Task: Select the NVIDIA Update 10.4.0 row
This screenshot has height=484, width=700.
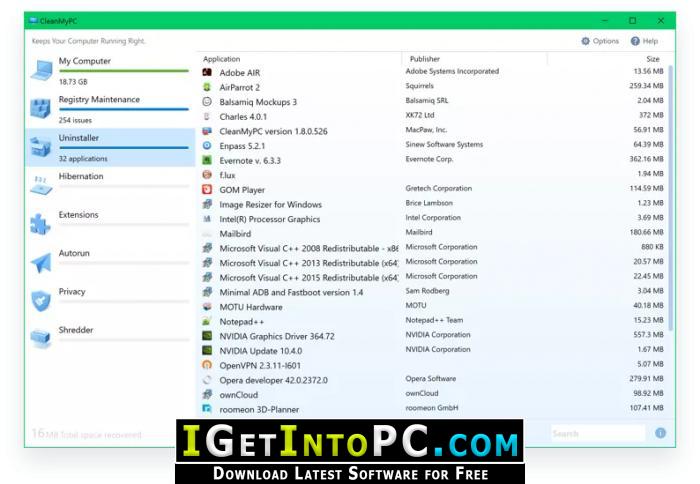Action: coord(433,350)
